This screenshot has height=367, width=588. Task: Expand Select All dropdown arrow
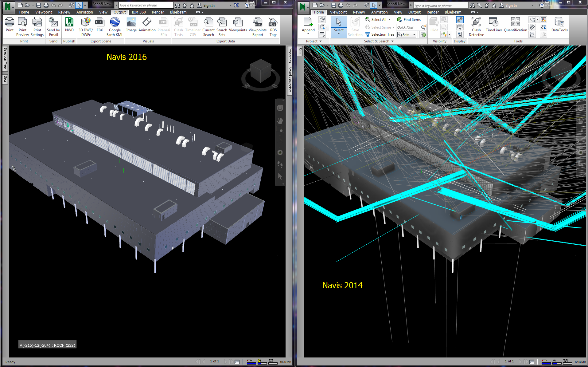[390, 20]
